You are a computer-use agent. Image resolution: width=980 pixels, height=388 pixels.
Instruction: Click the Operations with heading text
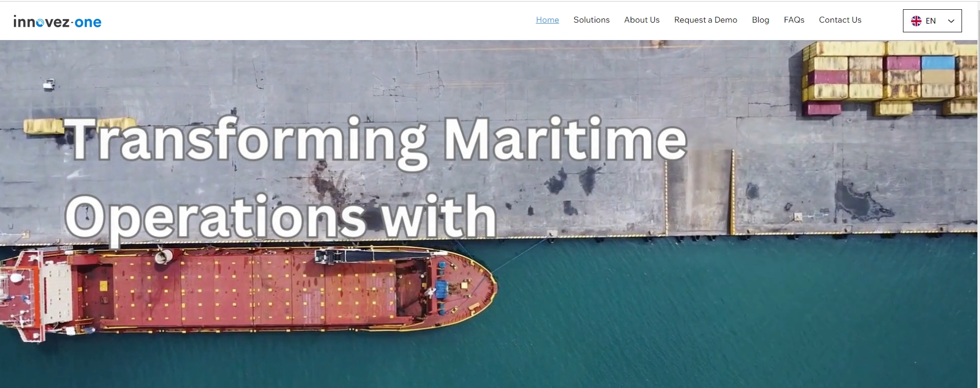click(x=281, y=217)
